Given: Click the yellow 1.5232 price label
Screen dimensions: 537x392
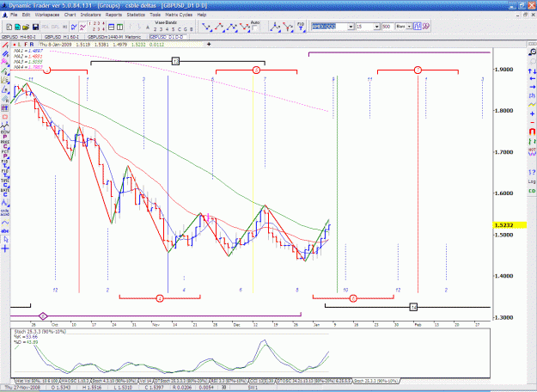Looking at the screenshot, I should 510,225.
